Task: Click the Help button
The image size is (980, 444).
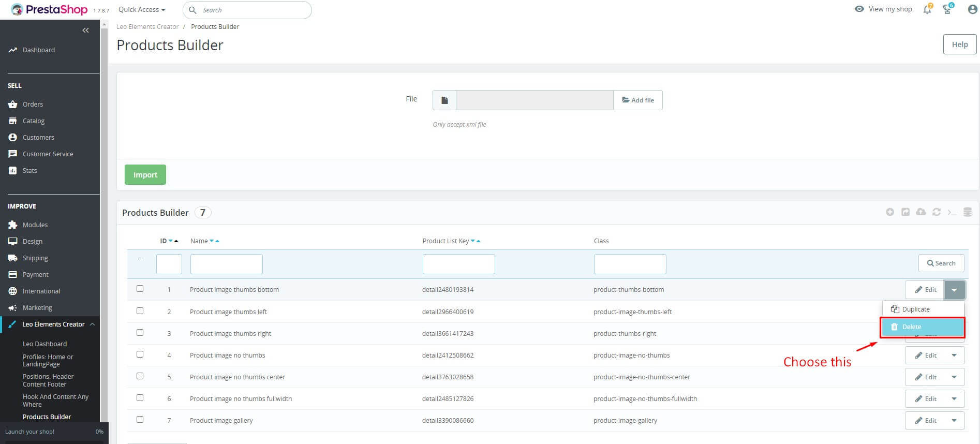Action: point(960,45)
